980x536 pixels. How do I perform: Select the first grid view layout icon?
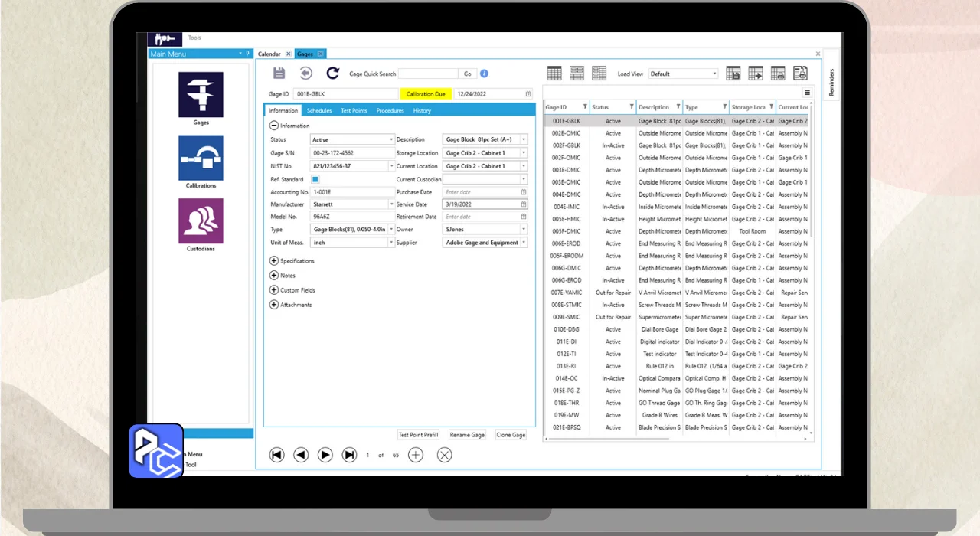(x=554, y=74)
